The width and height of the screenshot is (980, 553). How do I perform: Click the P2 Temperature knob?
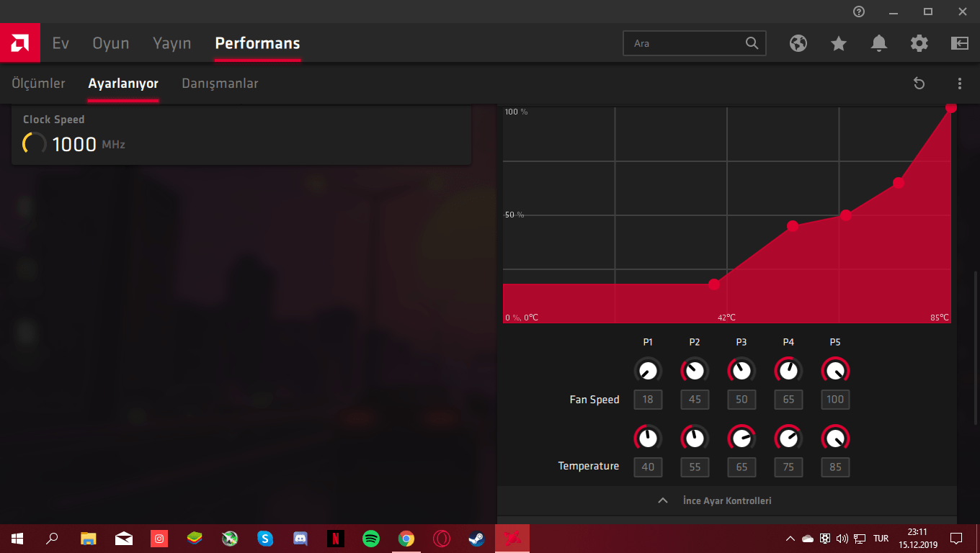(695, 438)
